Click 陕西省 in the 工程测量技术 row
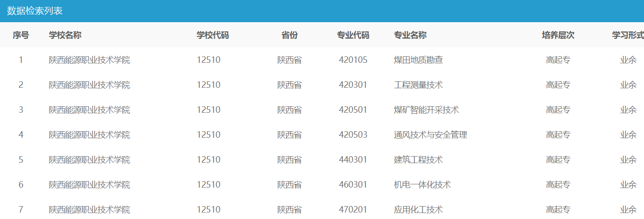Screen dimensions: 644x219 click(x=290, y=85)
